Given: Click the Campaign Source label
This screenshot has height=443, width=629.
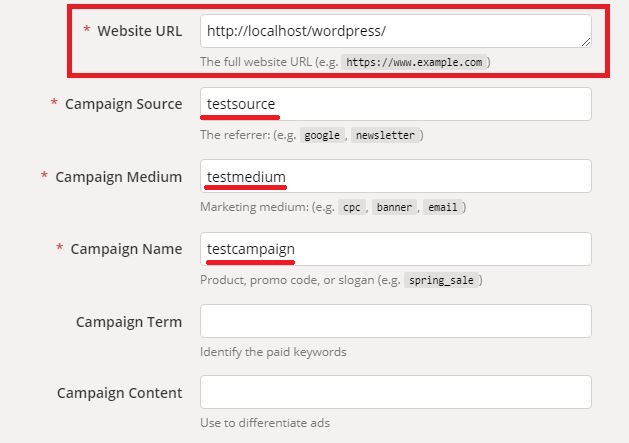Looking at the screenshot, I should point(123,104).
